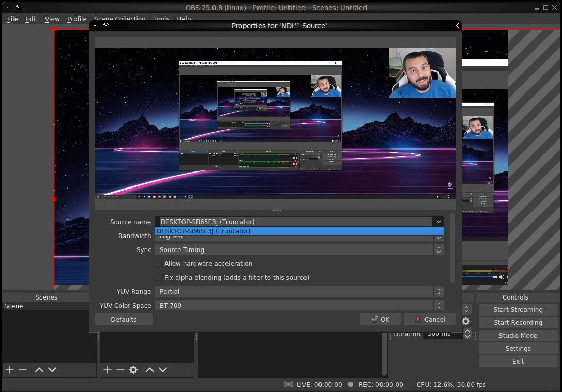The width and height of the screenshot is (562, 392).
Task: Select DESKTOP-SB65E3J (Truncator) from the dropdown list
Action: point(299,231)
